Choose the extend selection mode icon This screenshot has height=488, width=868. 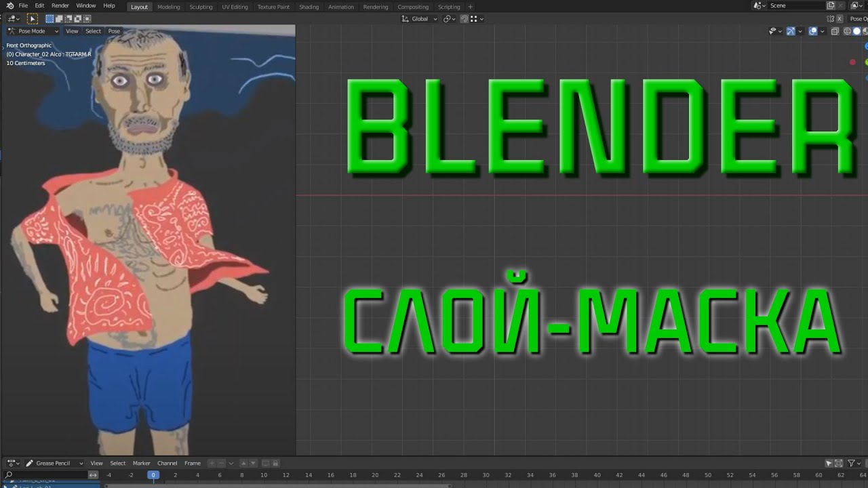[x=59, y=19]
